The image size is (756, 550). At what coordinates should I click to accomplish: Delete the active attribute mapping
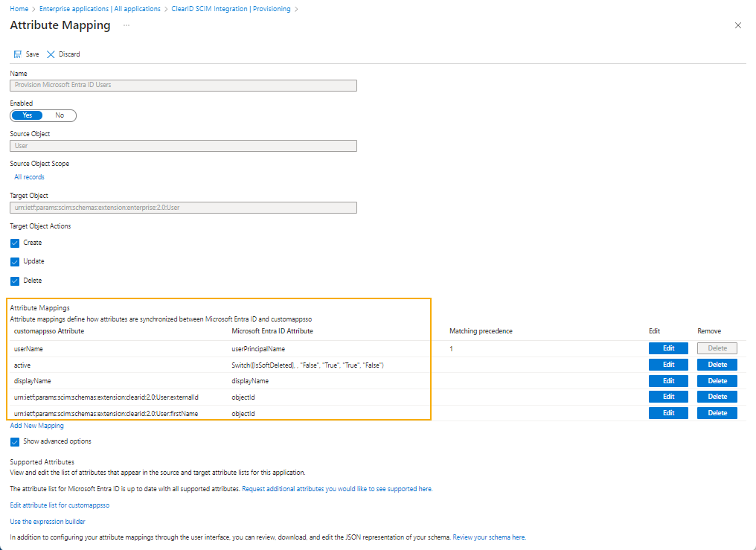pos(716,364)
